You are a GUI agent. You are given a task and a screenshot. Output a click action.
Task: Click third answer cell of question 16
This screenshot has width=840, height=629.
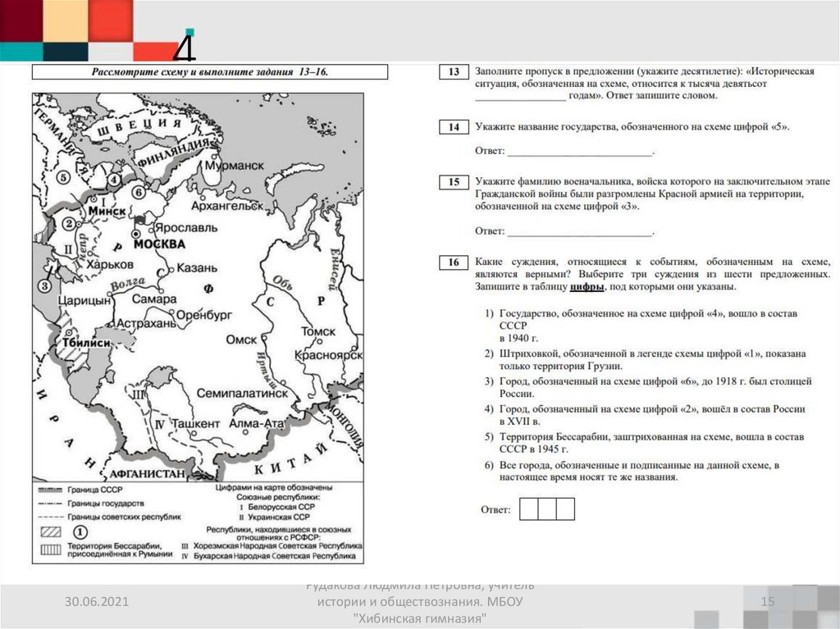(x=565, y=509)
